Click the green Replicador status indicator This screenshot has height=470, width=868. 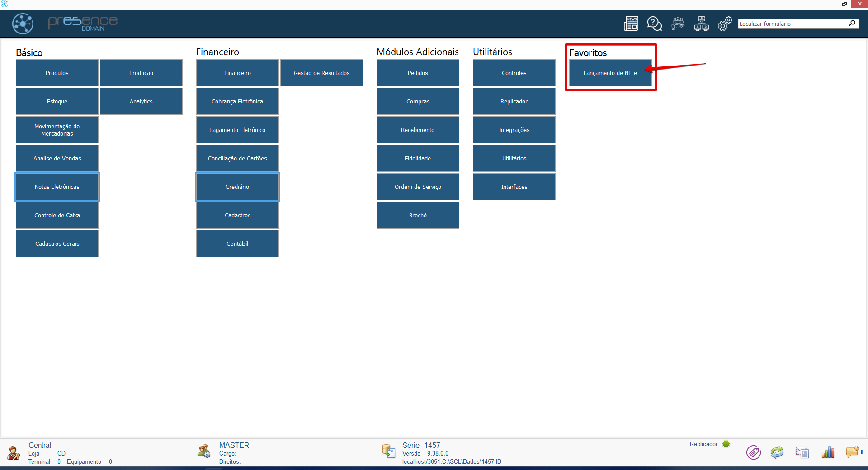726,444
